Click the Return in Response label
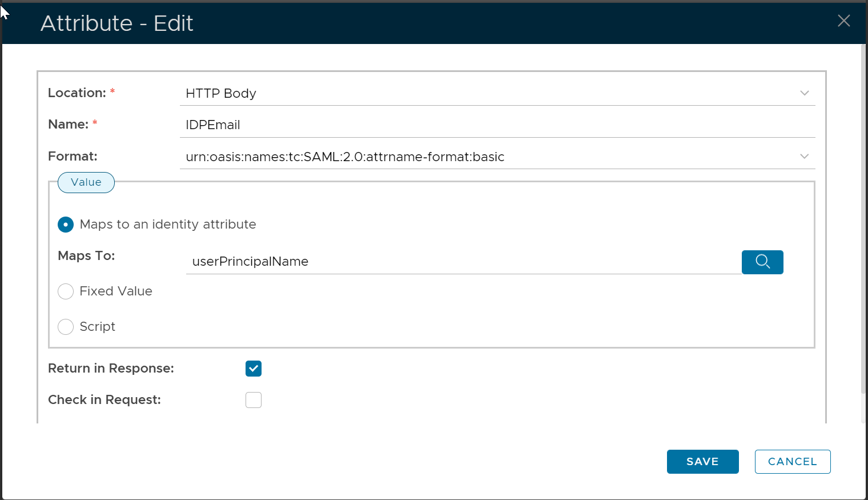 (x=111, y=369)
